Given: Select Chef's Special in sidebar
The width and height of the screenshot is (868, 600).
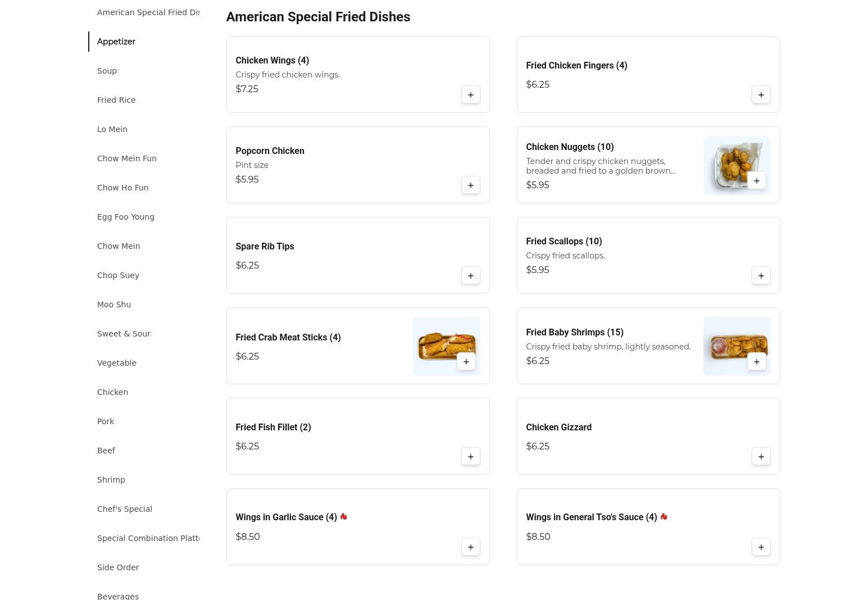Looking at the screenshot, I should (125, 509).
